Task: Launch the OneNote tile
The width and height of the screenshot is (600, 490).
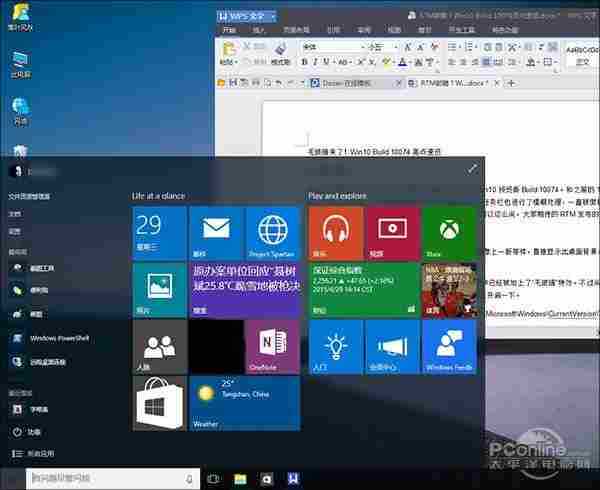Action: (x=272, y=348)
